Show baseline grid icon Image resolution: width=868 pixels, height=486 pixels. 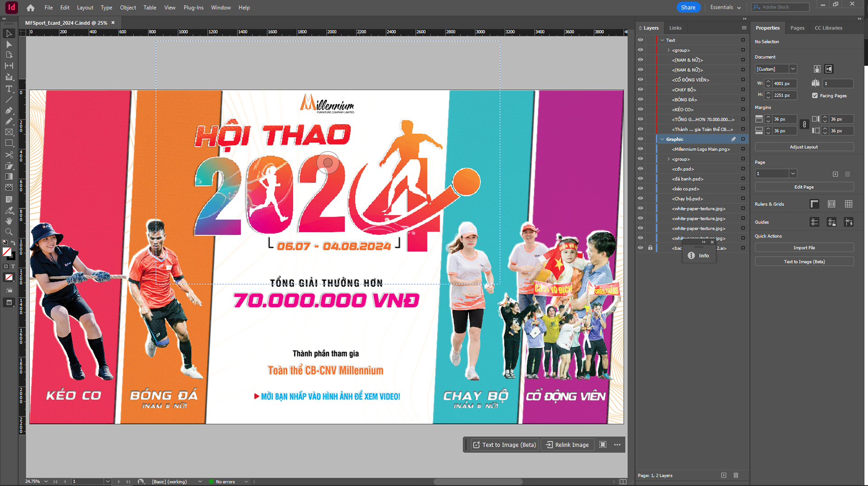pyautogui.click(x=831, y=204)
